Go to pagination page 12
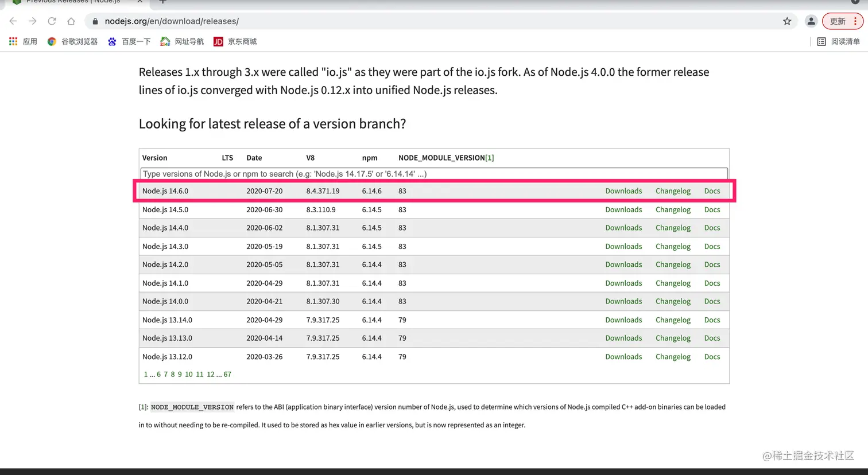 [211, 374]
